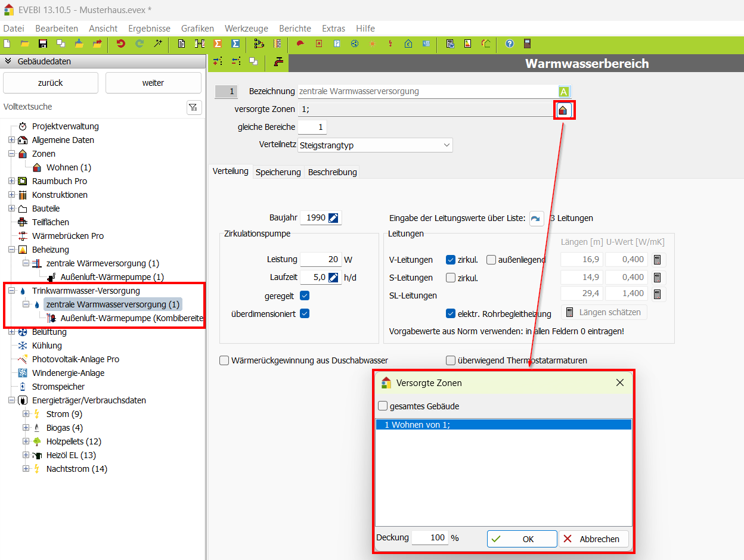Switch to the Speicherung tab

[x=278, y=172]
